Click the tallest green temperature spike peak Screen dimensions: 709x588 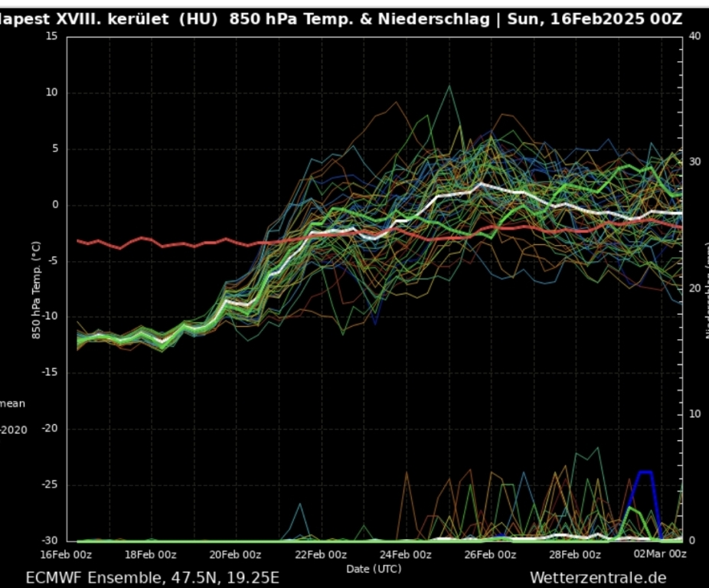click(x=449, y=87)
